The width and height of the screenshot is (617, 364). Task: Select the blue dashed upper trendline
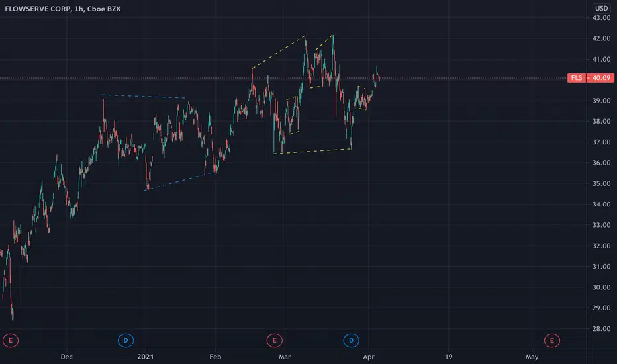[x=144, y=97]
